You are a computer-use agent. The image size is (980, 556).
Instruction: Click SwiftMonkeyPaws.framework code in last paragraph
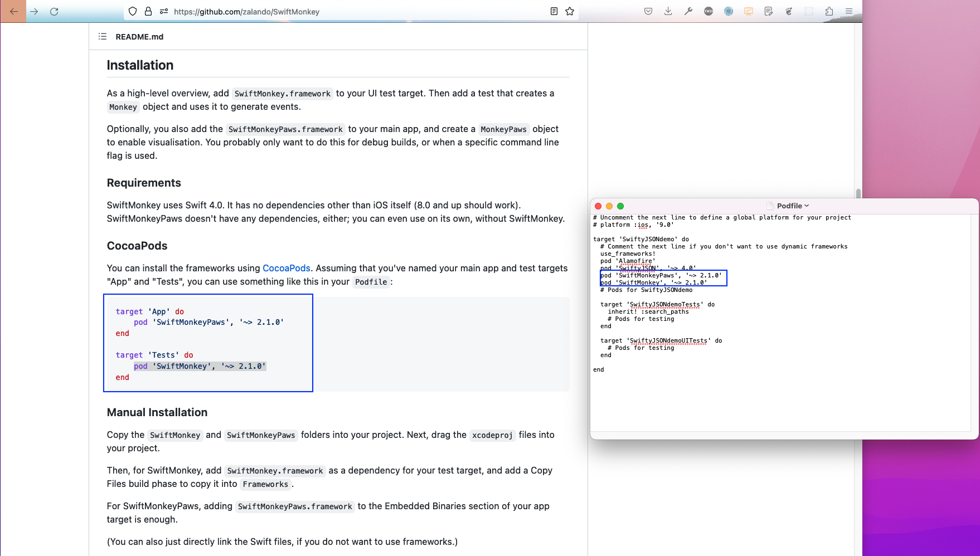(295, 506)
